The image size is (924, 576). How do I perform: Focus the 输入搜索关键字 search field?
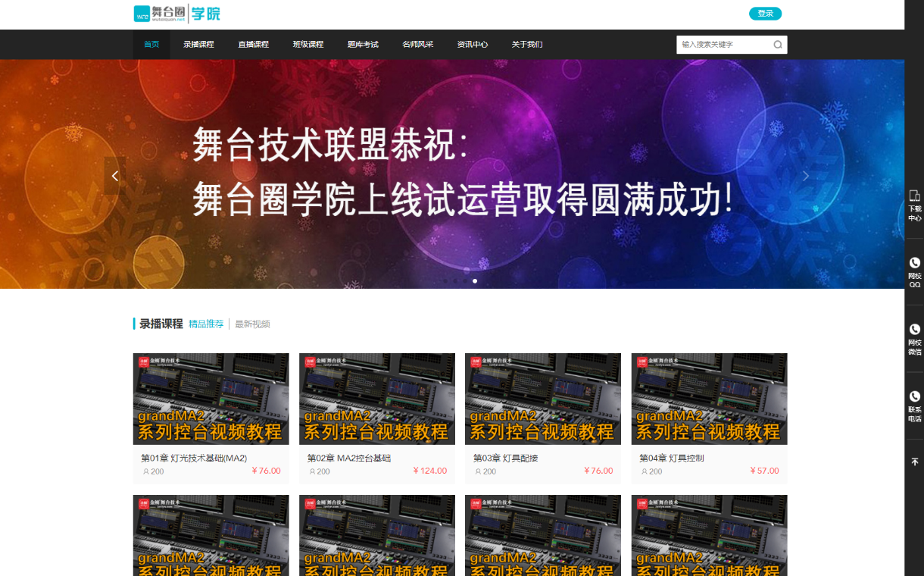[723, 45]
